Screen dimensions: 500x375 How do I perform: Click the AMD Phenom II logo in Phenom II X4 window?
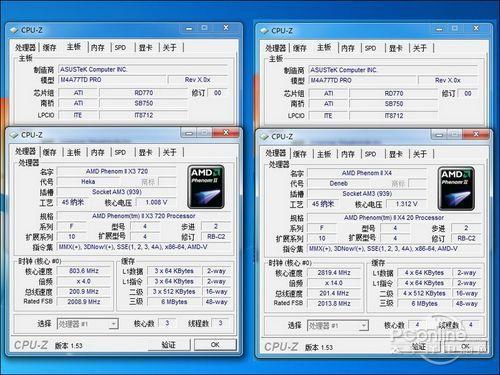click(x=456, y=189)
